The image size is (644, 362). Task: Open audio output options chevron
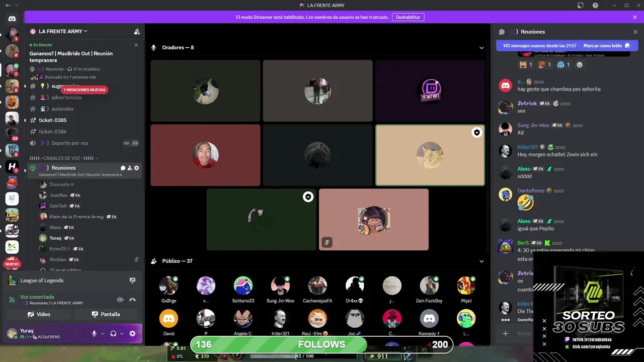tap(122, 333)
